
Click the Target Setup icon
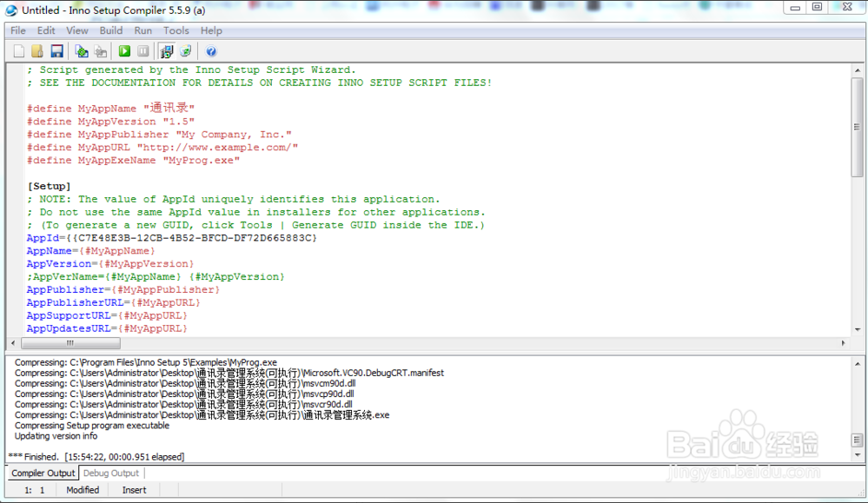167,51
